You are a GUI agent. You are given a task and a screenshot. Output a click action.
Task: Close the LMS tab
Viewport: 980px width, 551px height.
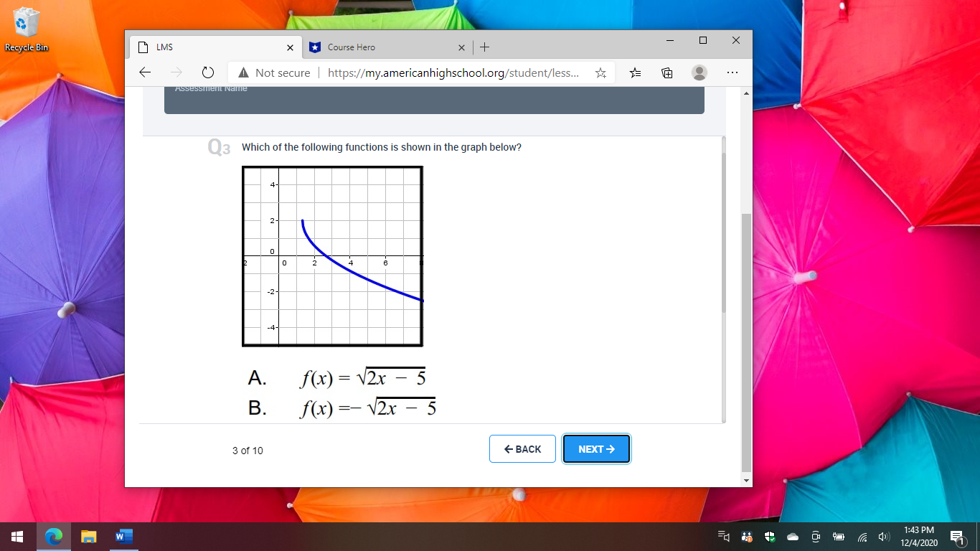(x=290, y=47)
